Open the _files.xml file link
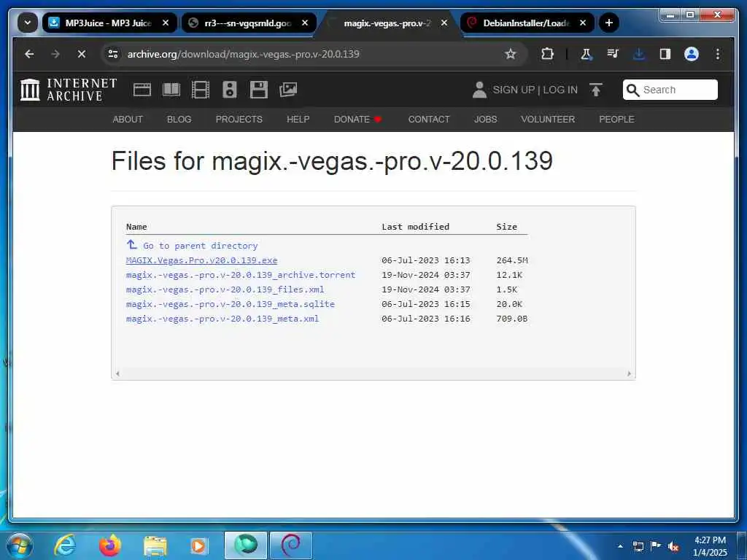 point(225,289)
